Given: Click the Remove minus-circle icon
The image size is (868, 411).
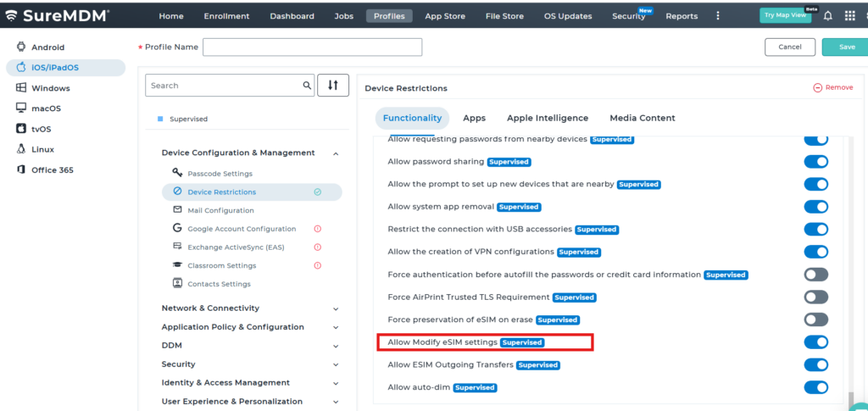Looking at the screenshot, I should 818,87.
